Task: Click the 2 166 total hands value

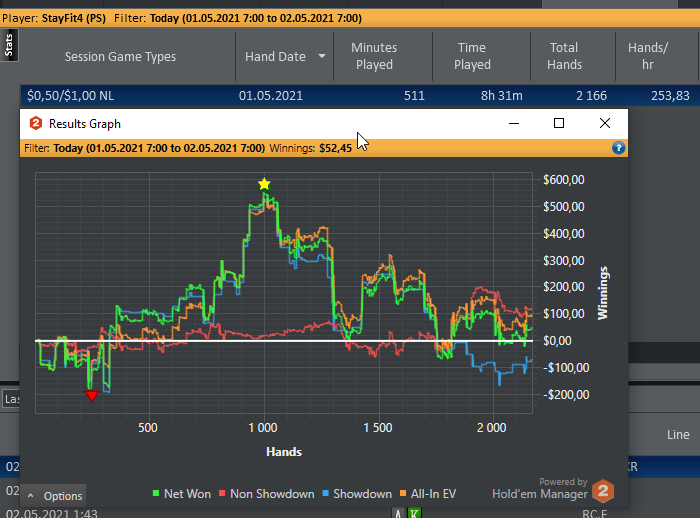Action: click(x=591, y=96)
